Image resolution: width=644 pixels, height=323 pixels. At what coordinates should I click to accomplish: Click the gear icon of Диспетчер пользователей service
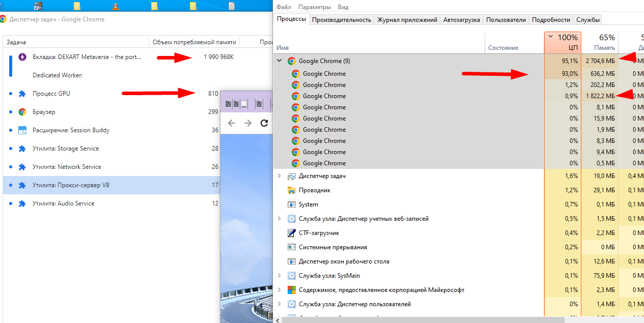[x=292, y=304]
